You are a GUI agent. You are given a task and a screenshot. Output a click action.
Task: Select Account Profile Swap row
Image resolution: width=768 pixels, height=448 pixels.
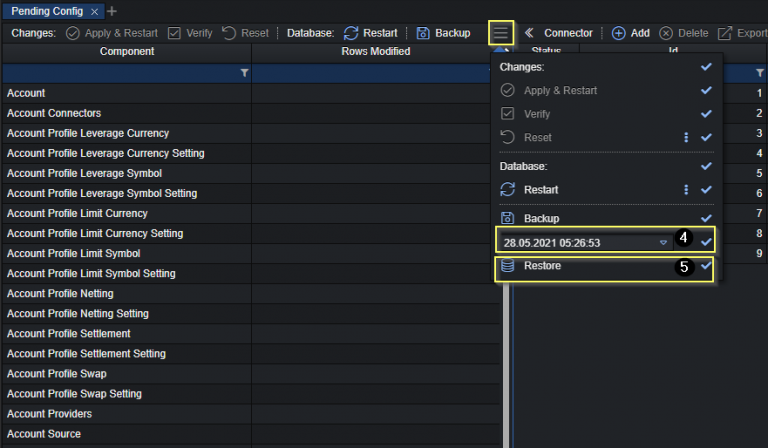tap(251, 374)
